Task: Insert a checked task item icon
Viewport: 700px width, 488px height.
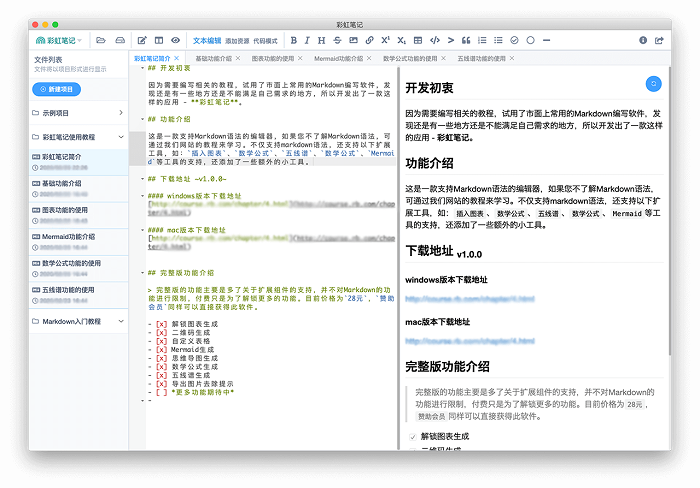Action: coord(514,40)
